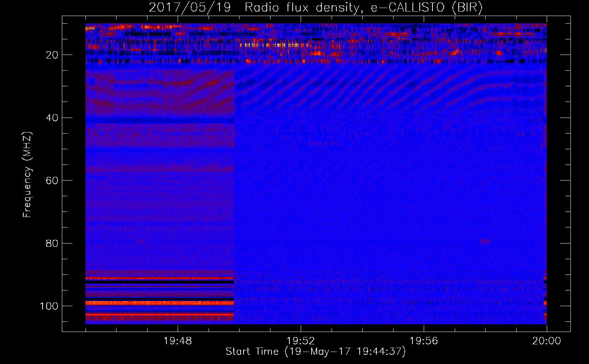This screenshot has width=589, height=364.
Task: Click the '100' frequency tick label
Action: point(49,306)
